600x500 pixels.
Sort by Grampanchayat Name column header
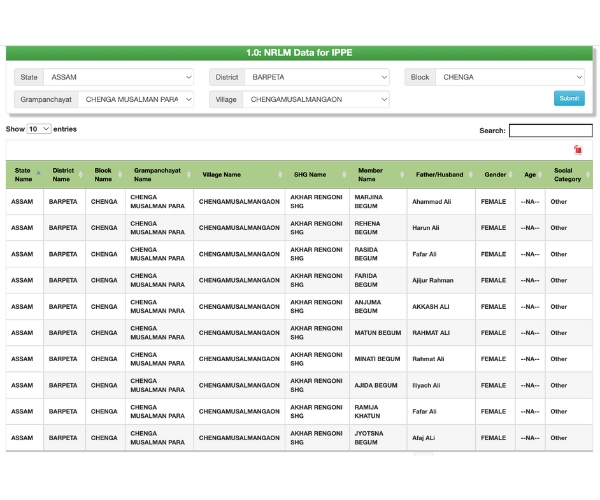(x=158, y=174)
